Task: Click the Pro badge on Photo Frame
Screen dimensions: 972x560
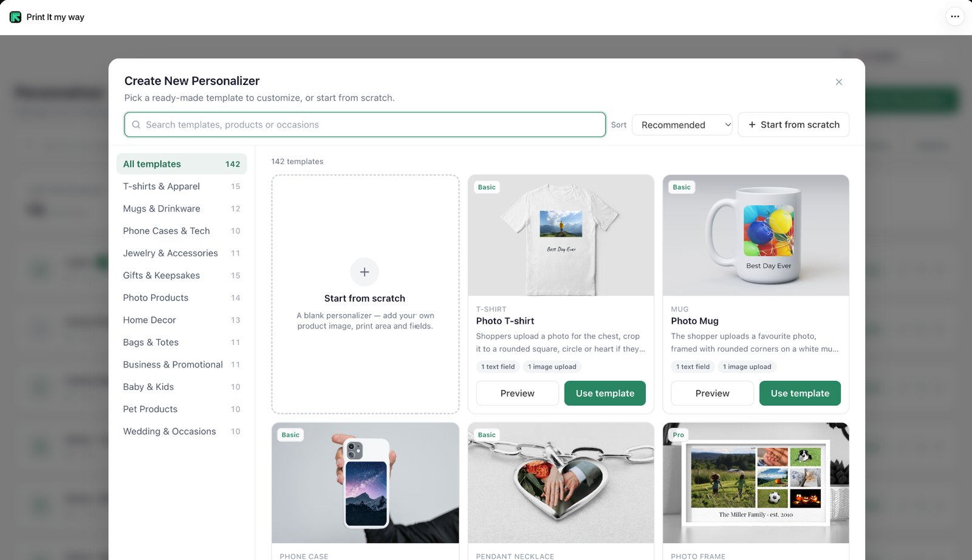Action: pos(679,435)
